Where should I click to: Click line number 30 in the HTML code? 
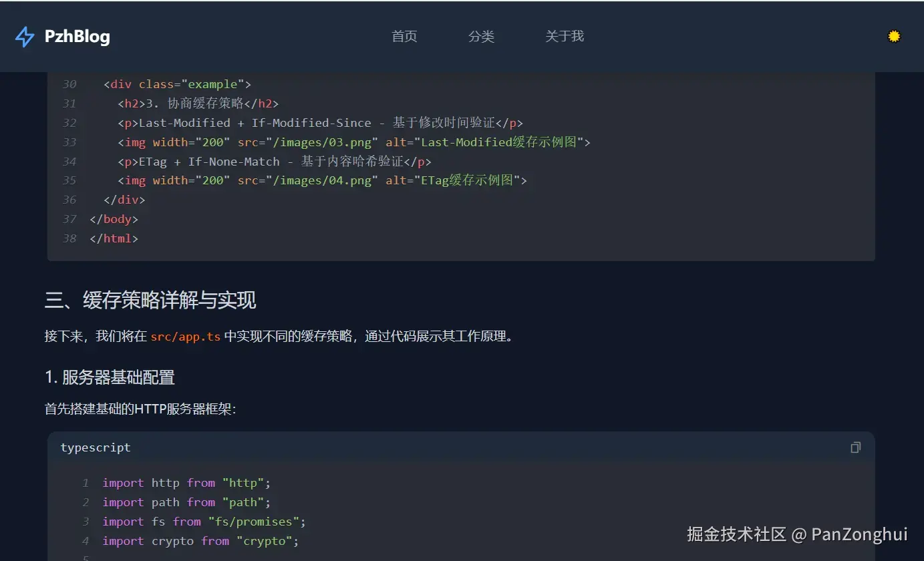click(69, 83)
